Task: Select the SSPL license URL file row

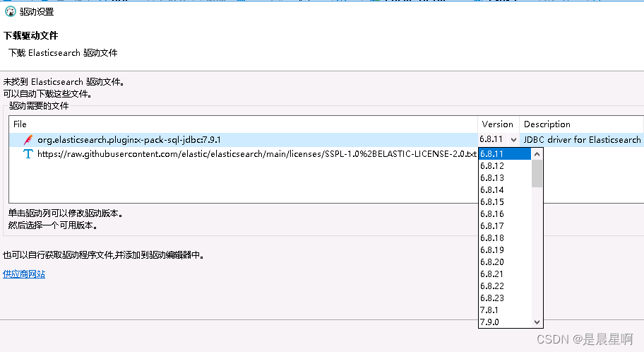Action: point(243,154)
